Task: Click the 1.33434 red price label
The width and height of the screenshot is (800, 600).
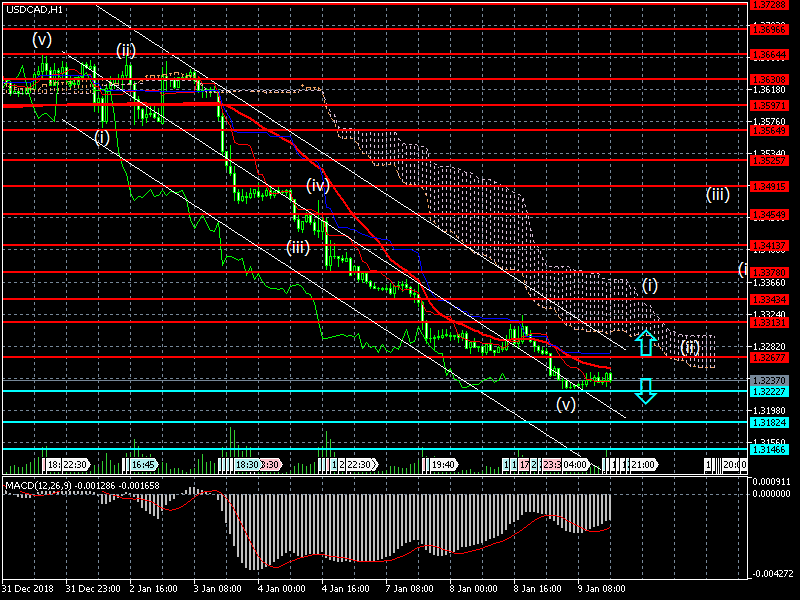Action: click(768, 299)
